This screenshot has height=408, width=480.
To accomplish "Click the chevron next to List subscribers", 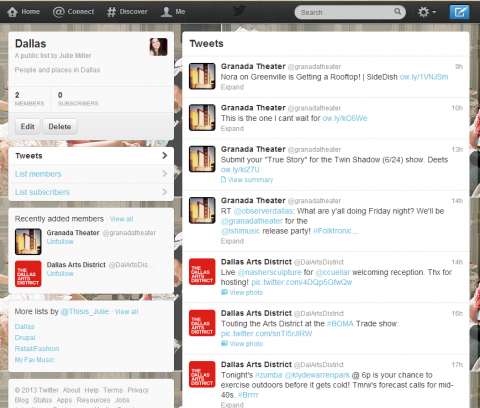I will (165, 192).
